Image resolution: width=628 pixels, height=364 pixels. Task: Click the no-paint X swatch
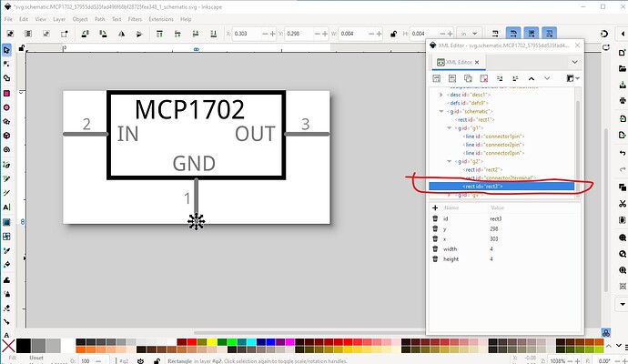pyautogui.click(x=8, y=346)
